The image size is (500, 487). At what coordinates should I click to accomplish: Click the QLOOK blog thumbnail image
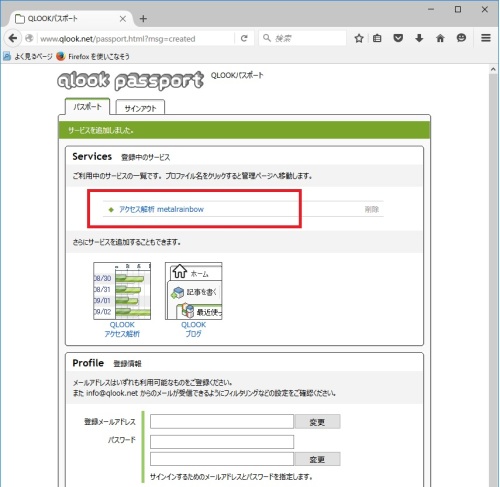[194, 291]
